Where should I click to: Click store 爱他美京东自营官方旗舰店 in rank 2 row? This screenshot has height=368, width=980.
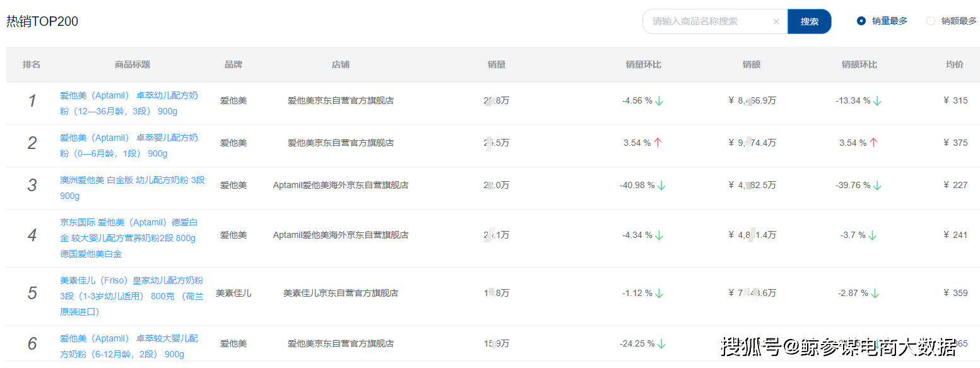point(341,143)
